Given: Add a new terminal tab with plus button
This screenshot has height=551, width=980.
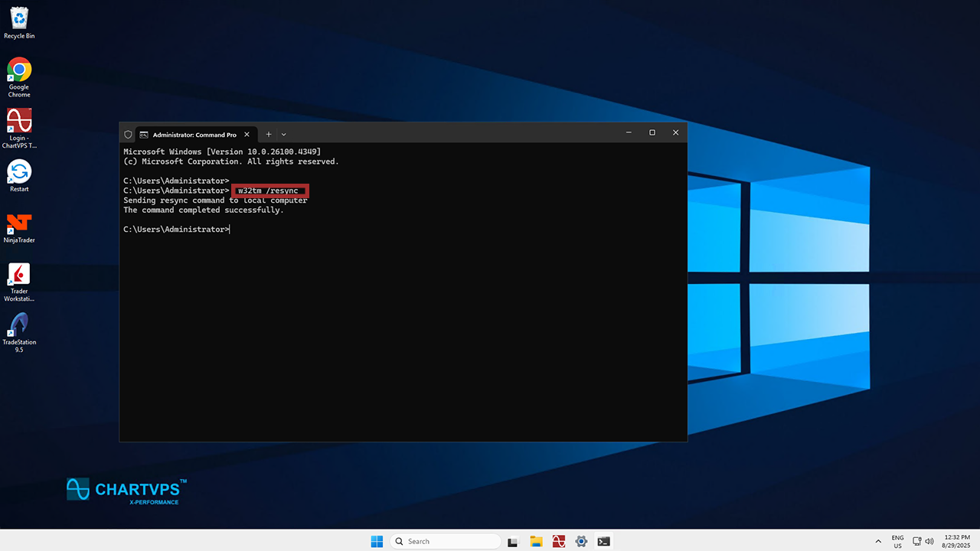Looking at the screenshot, I should click(x=268, y=134).
